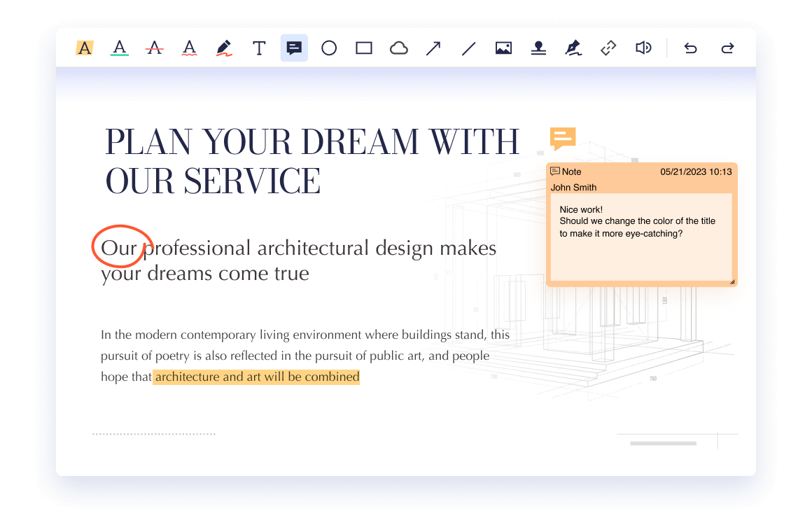
Task: Select the Image insert tool
Action: [x=503, y=48]
